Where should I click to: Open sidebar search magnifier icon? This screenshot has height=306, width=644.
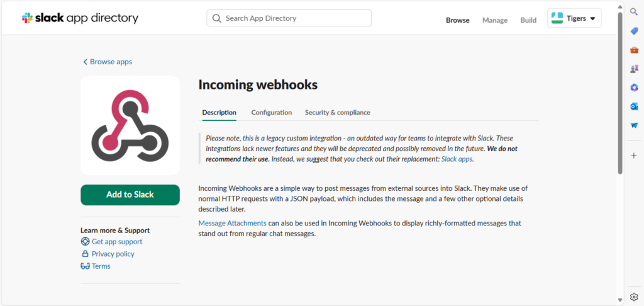(634, 11)
